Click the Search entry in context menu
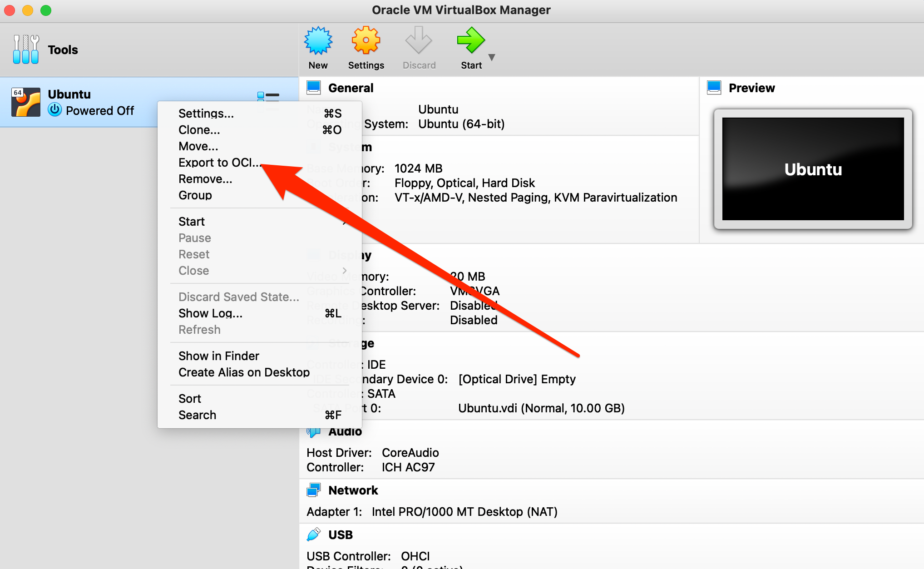This screenshot has height=569, width=924. [197, 415]
